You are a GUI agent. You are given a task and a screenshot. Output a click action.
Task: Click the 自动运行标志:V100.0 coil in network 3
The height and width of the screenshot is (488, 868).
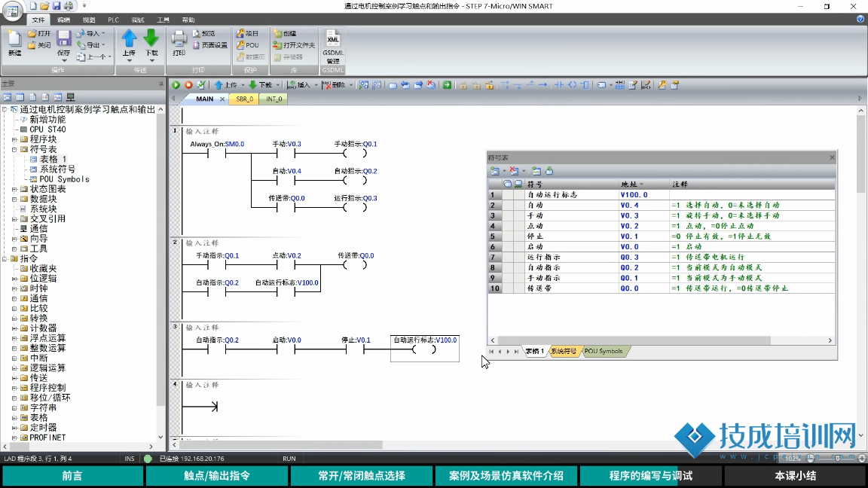[x=425, y=349]
